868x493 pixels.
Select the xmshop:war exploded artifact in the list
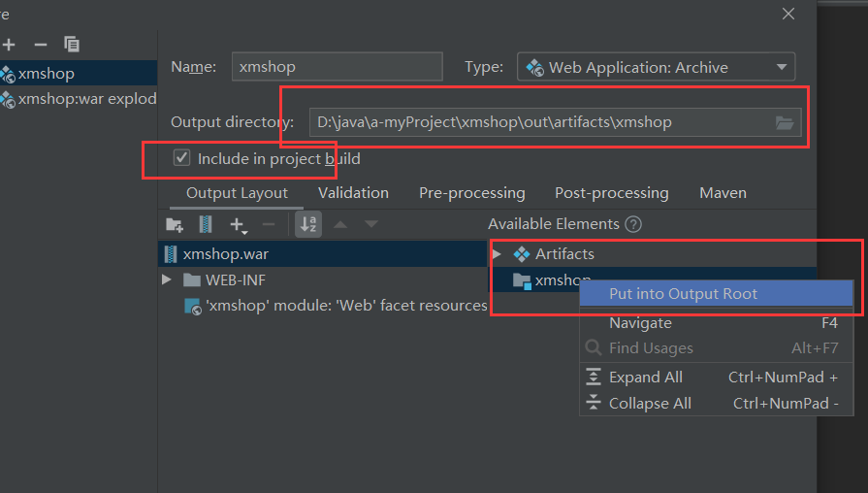tap(86, 99)
